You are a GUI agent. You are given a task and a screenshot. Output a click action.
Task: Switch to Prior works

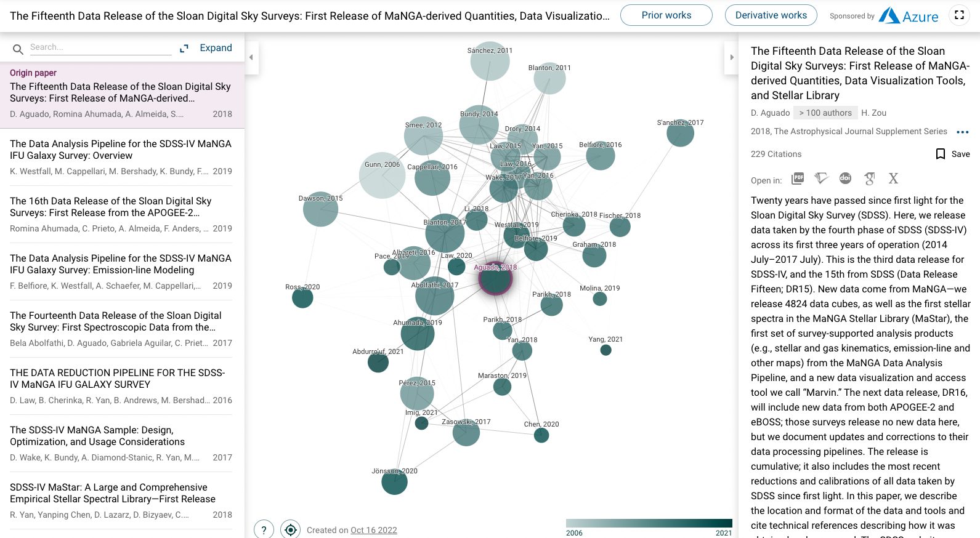[x=666, y=15]
